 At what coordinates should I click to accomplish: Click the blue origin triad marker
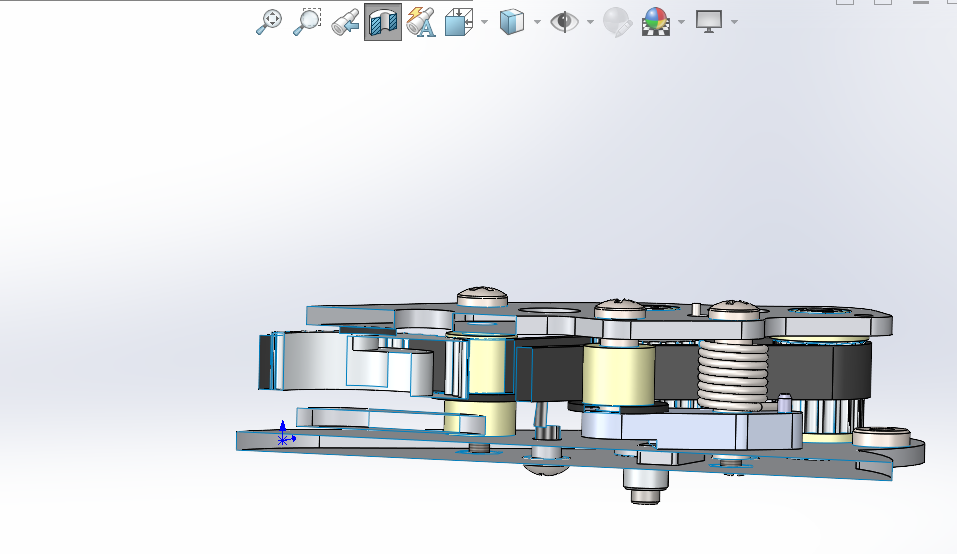click(283, 437)
